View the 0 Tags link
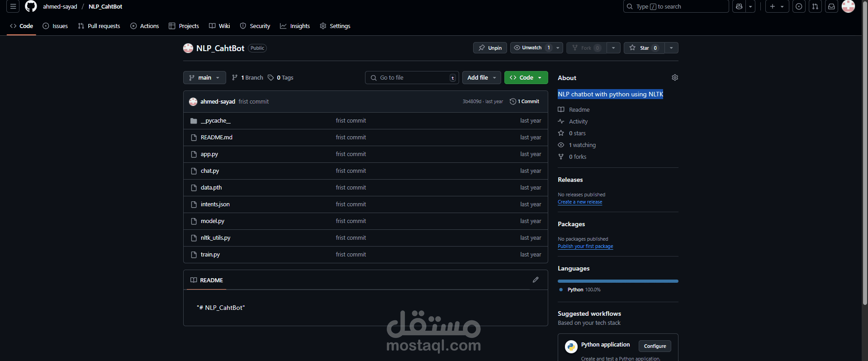The width and height of the screenshot is (868, 361). pos(280,78)
